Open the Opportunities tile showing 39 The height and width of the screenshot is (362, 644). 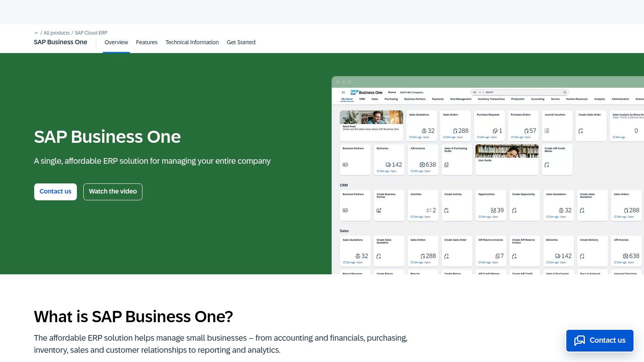(491, 206)
